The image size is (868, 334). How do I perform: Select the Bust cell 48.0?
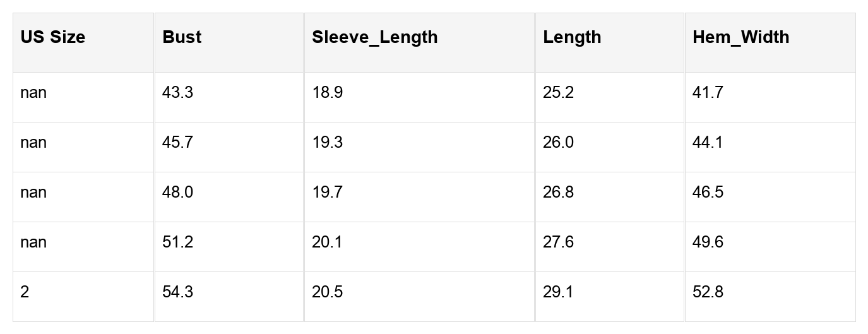177,193
